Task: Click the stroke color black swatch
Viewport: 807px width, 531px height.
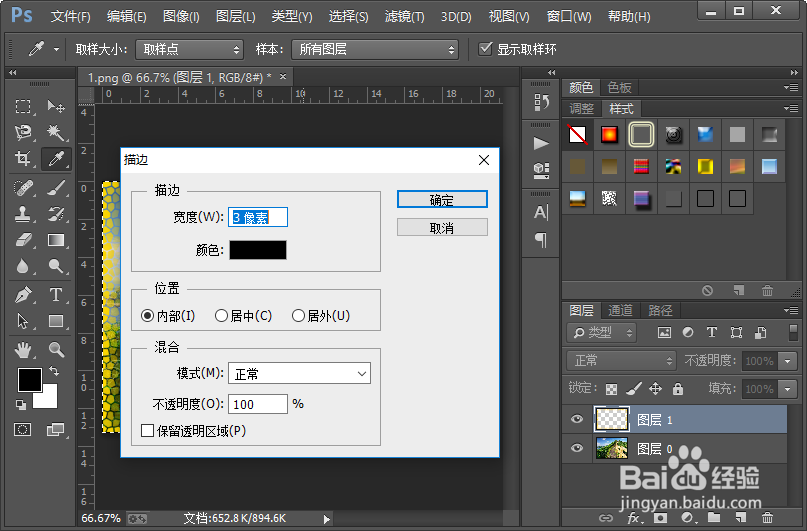Action: click(x=258, y=250)
